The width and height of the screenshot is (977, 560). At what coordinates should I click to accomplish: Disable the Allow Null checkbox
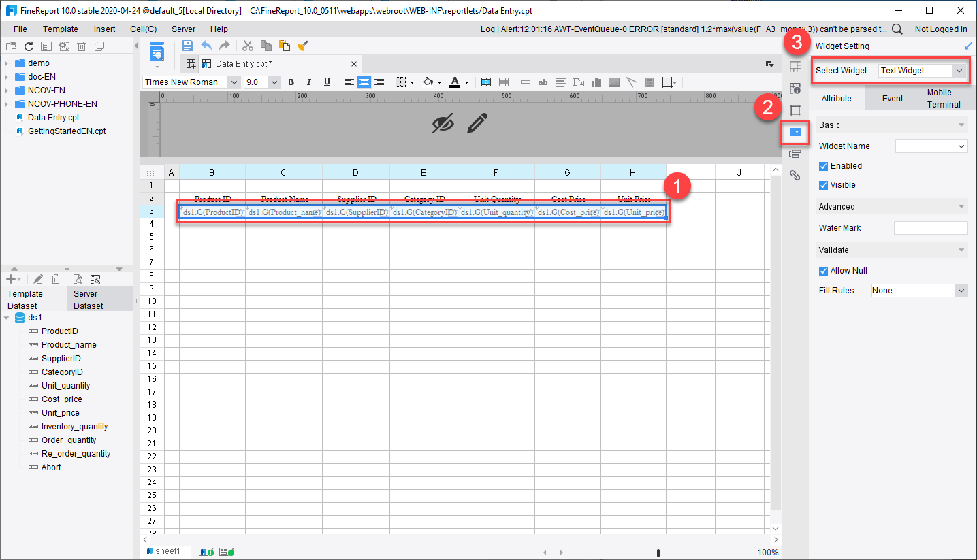(823, 270)
